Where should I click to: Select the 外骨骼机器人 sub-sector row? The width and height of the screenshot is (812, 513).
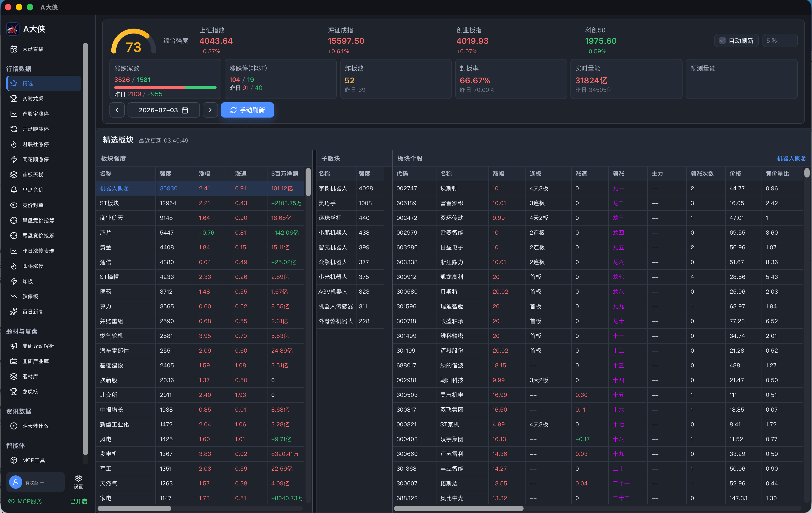coord(350,321)
